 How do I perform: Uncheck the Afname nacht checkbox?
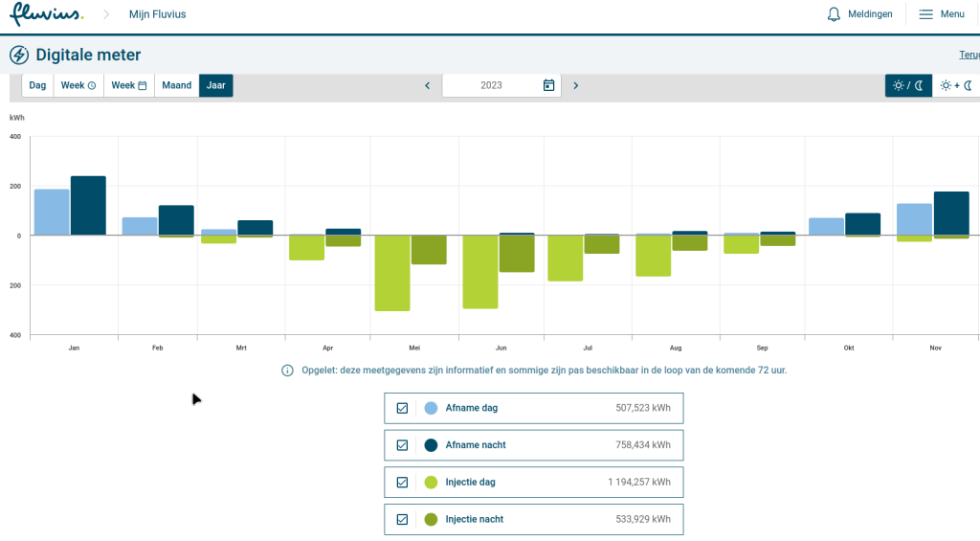pyautogui.click(x=402, y=445)
